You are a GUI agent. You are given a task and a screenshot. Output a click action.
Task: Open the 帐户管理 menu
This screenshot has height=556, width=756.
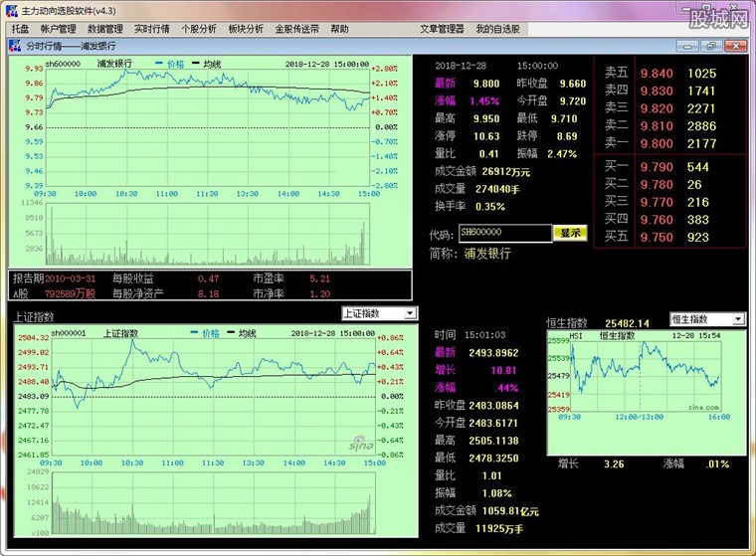pos(58,29)
